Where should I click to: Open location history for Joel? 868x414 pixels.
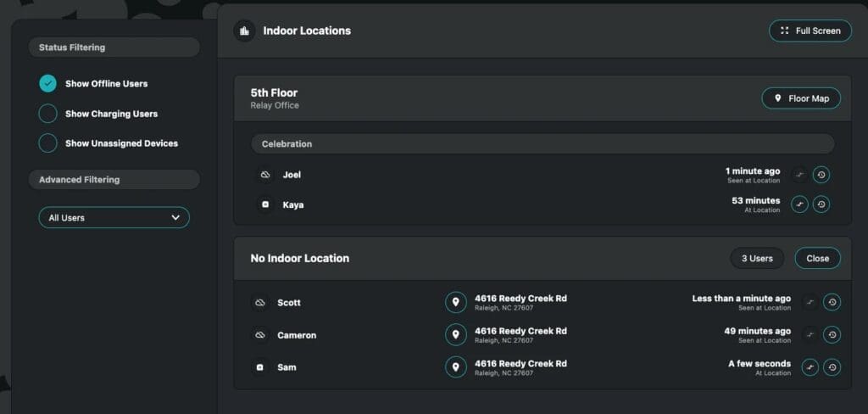(x=821, y=175)
